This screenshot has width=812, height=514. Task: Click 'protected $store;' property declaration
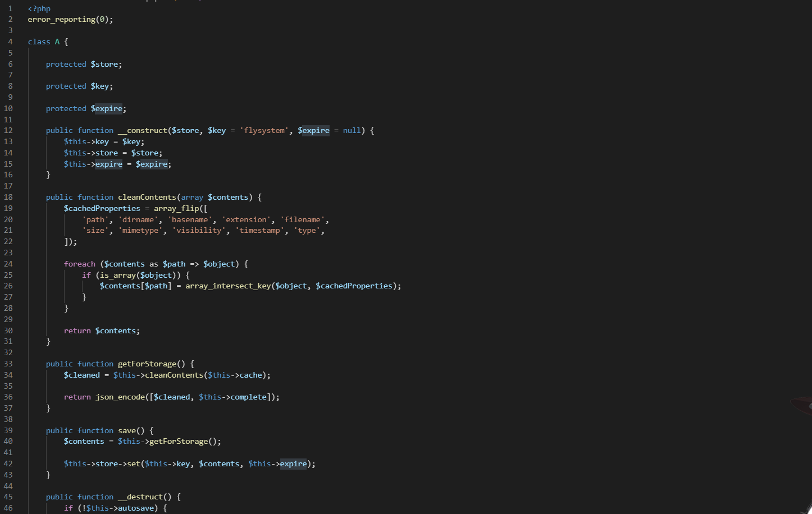(84, 65)
